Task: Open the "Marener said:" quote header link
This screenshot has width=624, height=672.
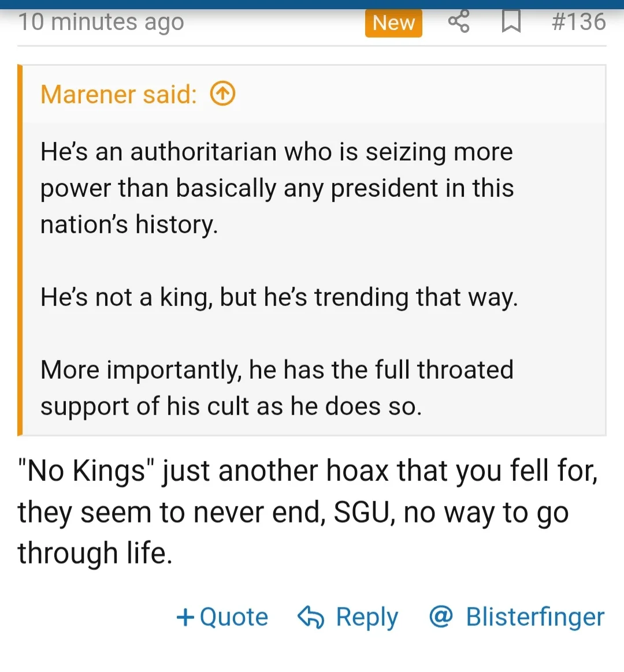Action: (x=118, y=94)
